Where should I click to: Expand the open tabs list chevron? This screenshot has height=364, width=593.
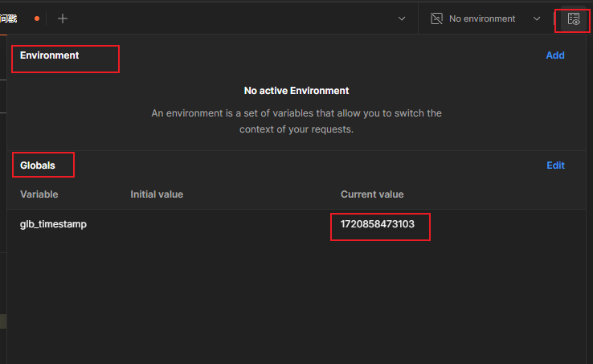[402, 18]
